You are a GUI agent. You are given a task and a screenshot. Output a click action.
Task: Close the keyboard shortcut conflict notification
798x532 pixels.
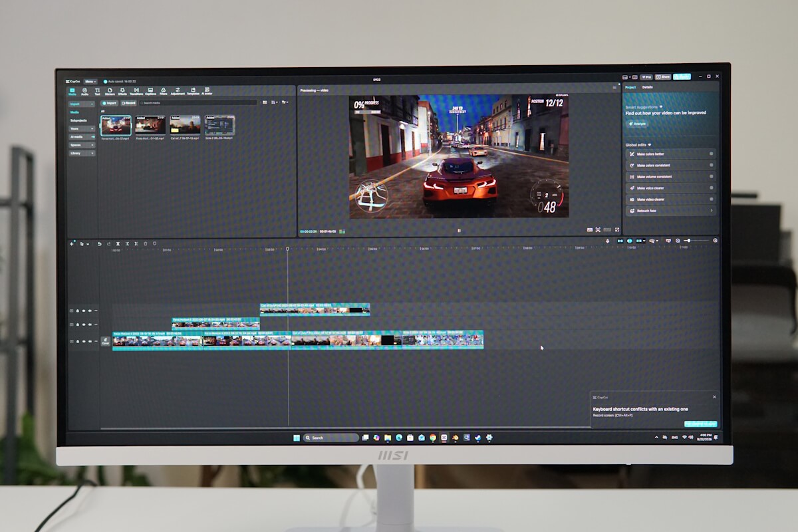tap(715, 397)
